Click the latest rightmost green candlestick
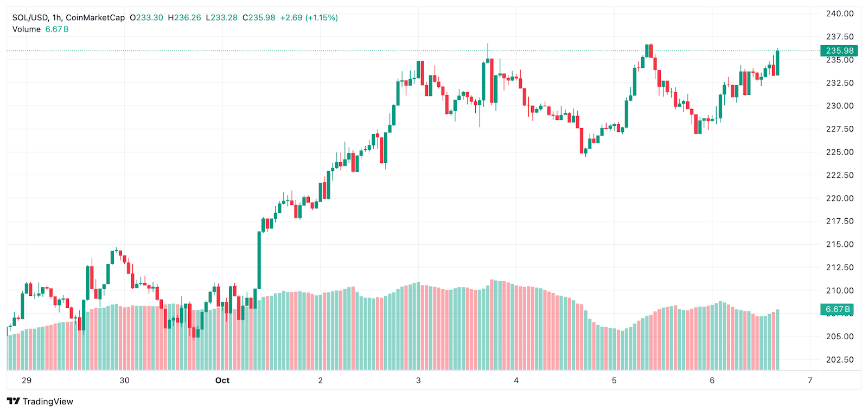The image size is (868, 413). [778, 62]
